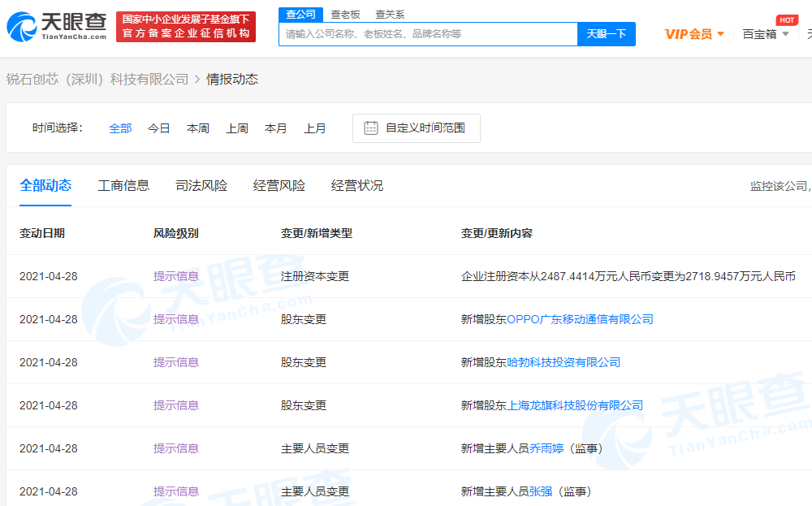Click 提示信息 in the 乔雨婷 row
The image size is (812, 506).
pos(176,448)
